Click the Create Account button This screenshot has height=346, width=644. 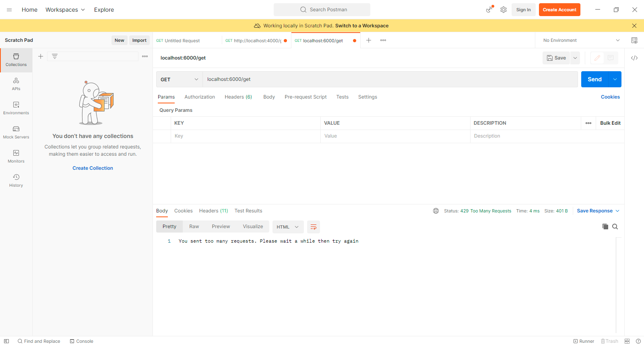[x=559, y=10]
